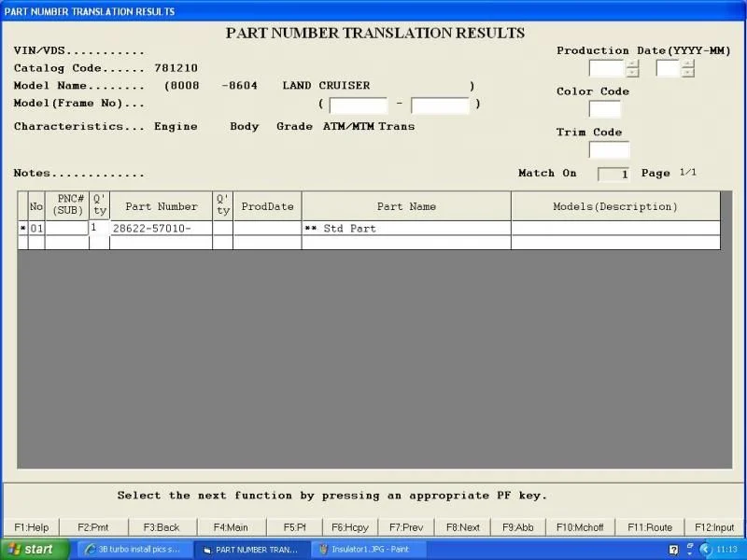Click the ProdDate column header

click(267, 206)
